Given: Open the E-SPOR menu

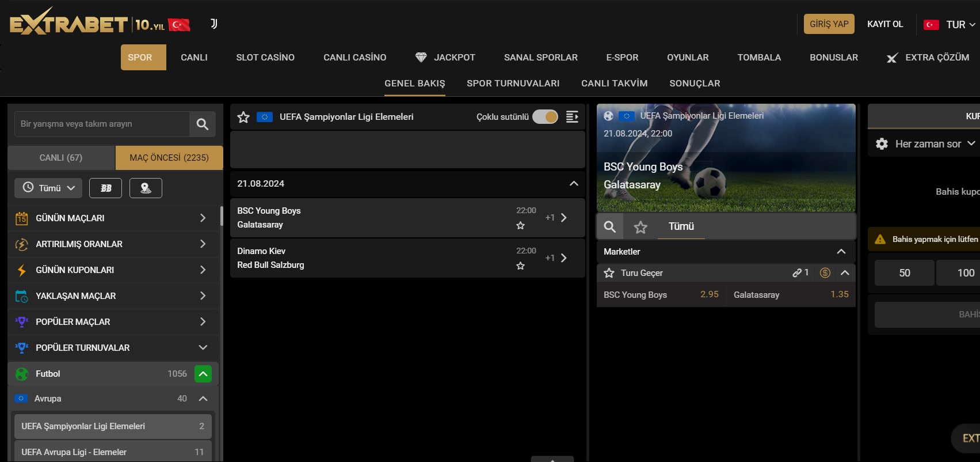Looking at the screenshot, I should [x=622, y=58].
